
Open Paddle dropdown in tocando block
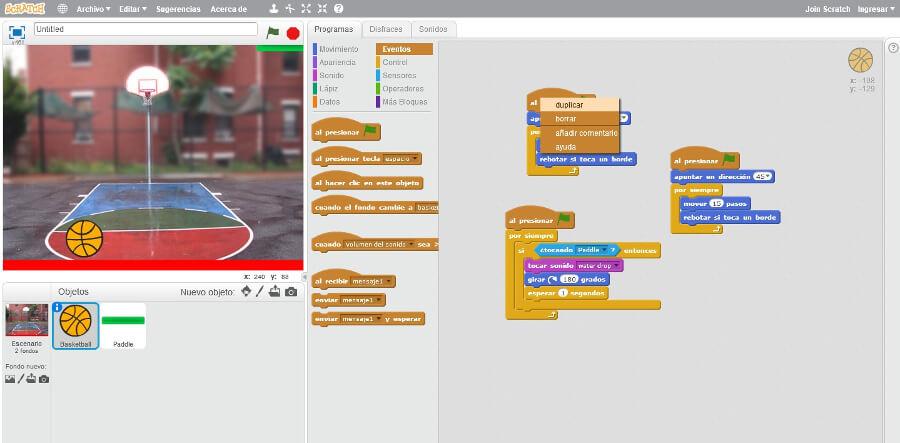pyautogui.click(x=591, y=251)
